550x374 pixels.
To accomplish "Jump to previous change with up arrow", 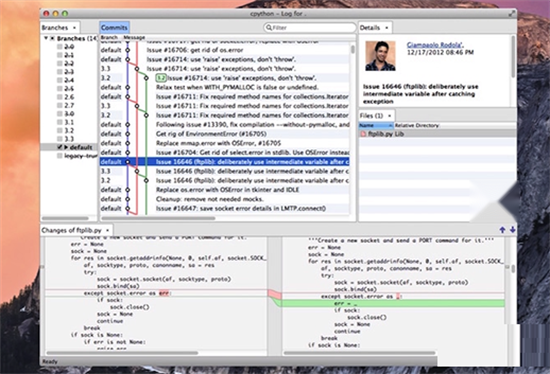I will [502, 230].
